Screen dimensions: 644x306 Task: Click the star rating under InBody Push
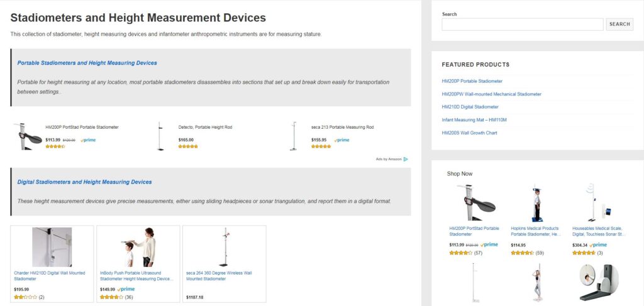click(x=111, y=297)
